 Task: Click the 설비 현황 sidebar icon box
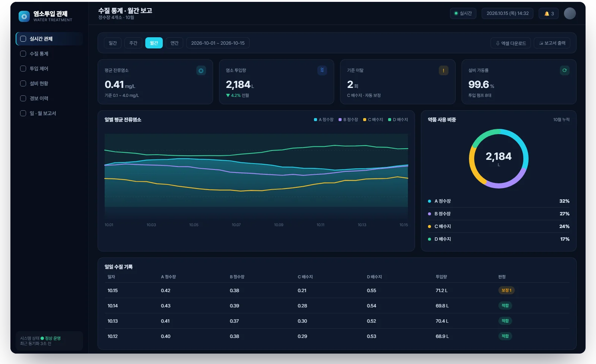pyautogui.click(x=23, y=83)
